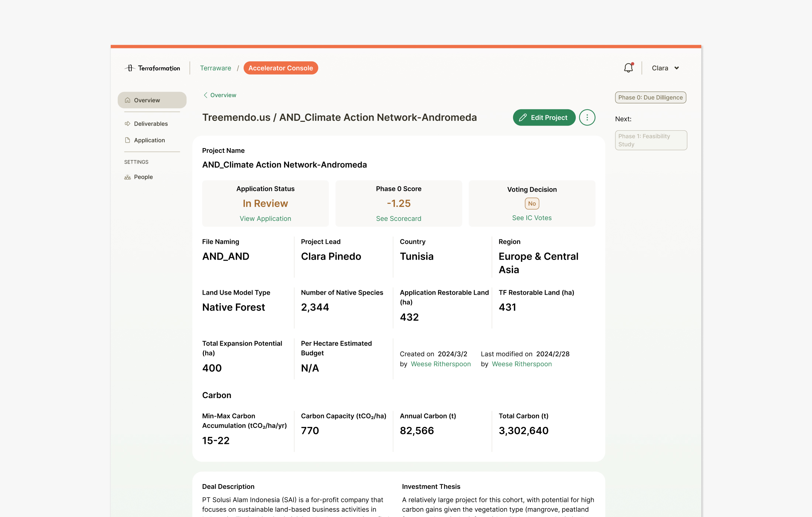This screenshot has height=517, width=812.
Task: Switch to Terraware in the header
Action: (x=216, y=68)
